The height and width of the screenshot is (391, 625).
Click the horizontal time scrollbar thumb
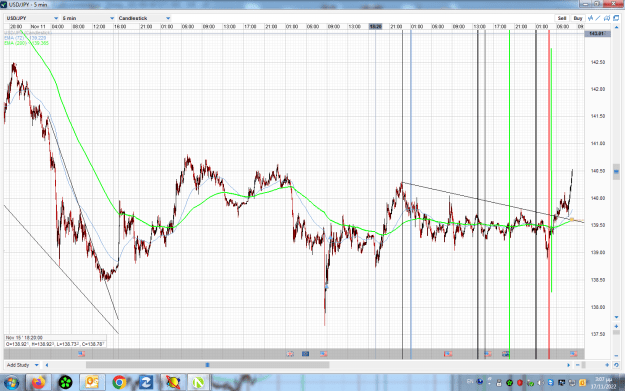coord(207,365)
